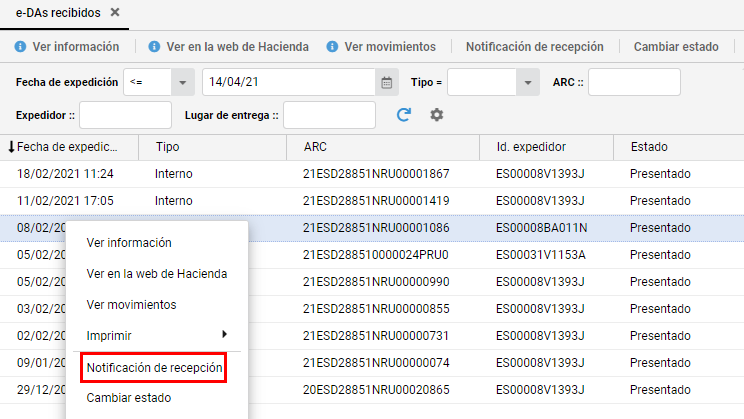Focus the Expedidor filter input
Screen dimensions: 744x419
[125, 115]
